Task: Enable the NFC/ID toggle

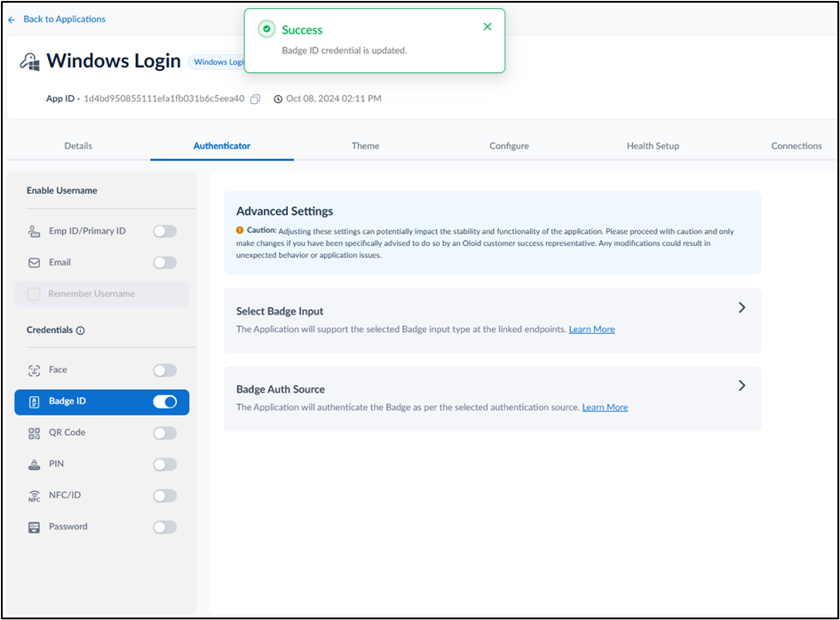Action: [x=165, y=496]
